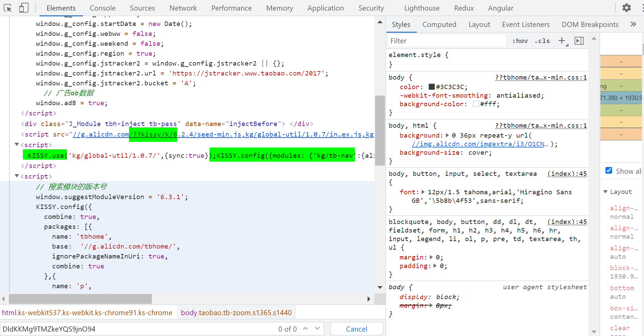The image size is (644, 336).
Task: Collapse the suggestModuleVersion script node
Action: click(17, 176)
